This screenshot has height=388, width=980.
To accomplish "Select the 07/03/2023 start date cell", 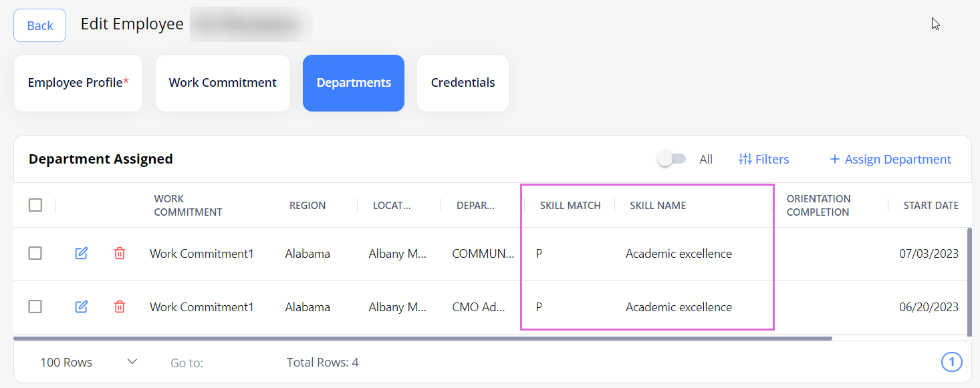I will (929, 253).
